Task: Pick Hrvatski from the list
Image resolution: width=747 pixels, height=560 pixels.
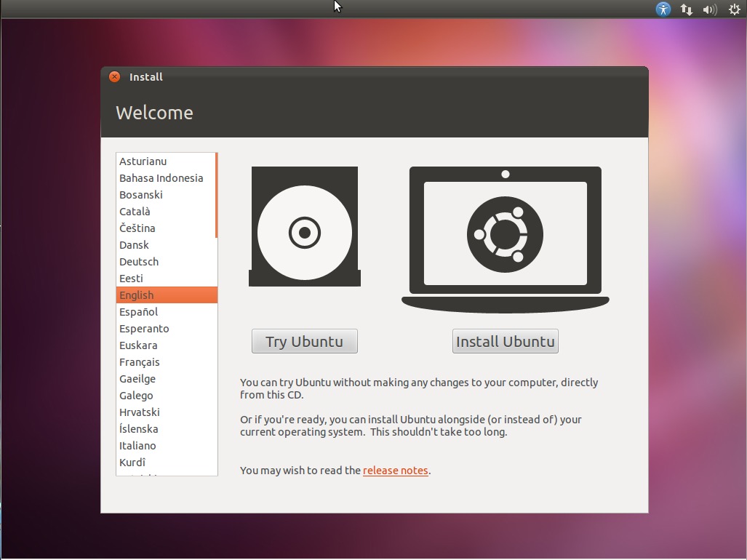Action: pyautogui.click(x=166, y=412)
